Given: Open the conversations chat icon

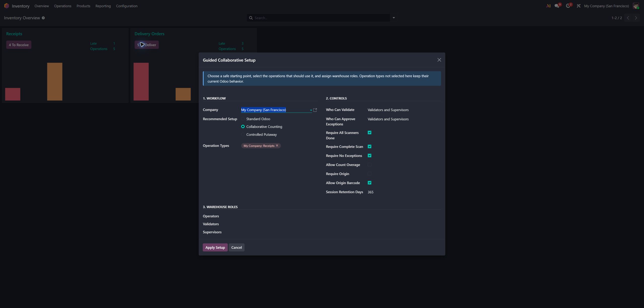Looking at the screenshot, I should point(557,6).
